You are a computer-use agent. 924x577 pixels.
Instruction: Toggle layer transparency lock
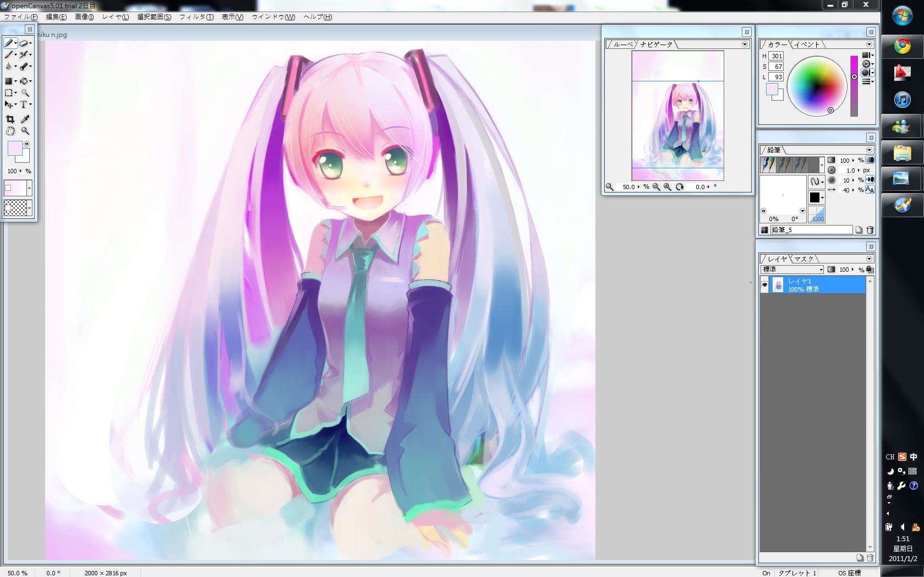click(870, 270)
